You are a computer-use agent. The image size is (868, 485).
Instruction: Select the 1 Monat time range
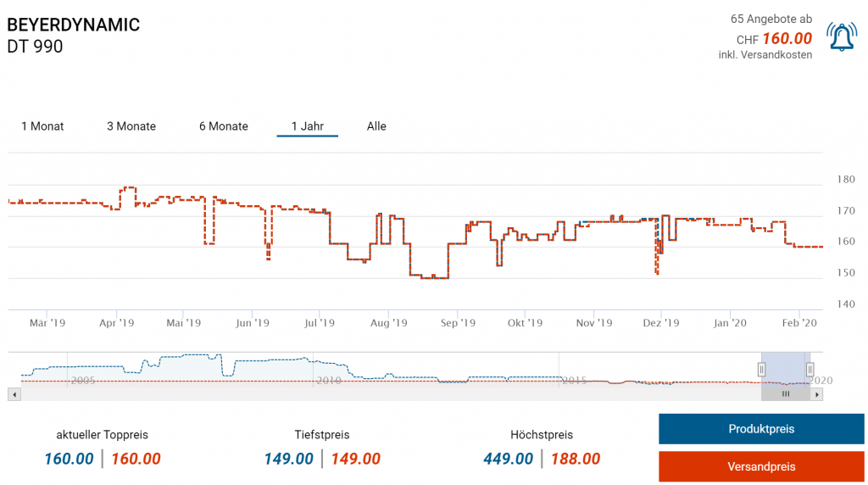click(x=42, y=126)
